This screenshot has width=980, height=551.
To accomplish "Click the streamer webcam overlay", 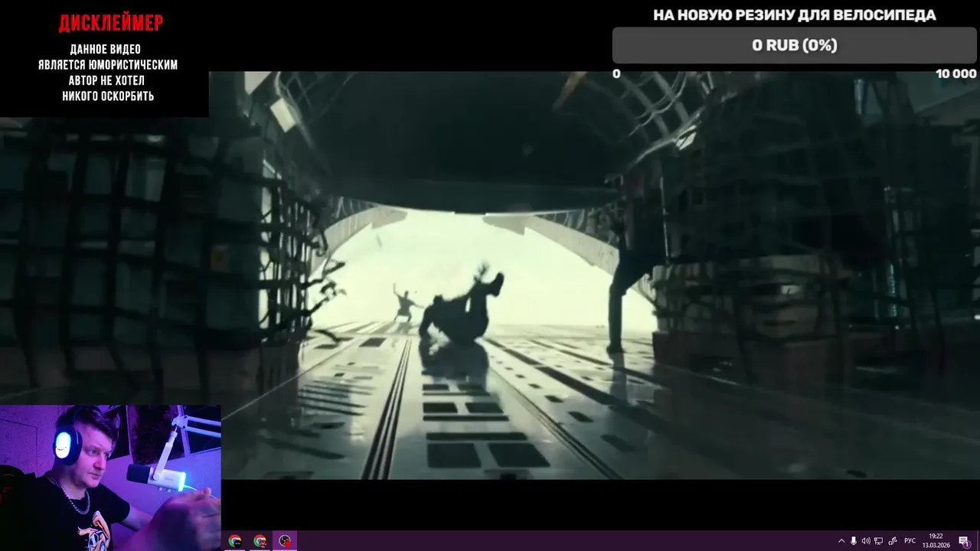I will point(110,478).
